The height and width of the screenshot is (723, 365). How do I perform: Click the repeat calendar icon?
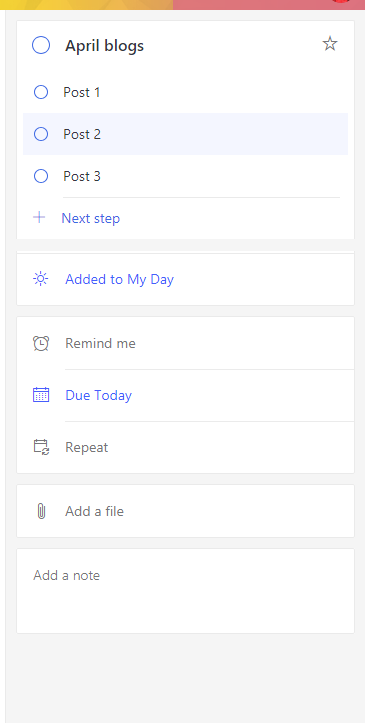(x=41, y=447)
